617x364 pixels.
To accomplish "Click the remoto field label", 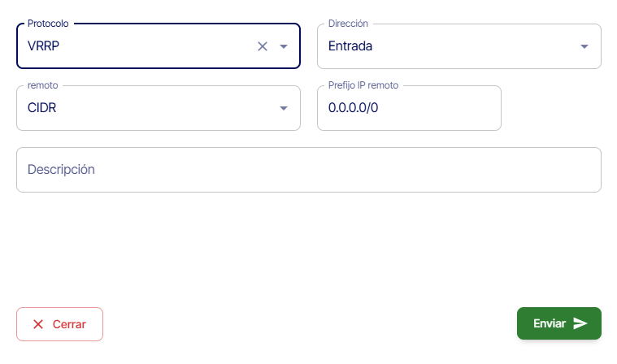I will pyautogui.click(x=44, y=85).
